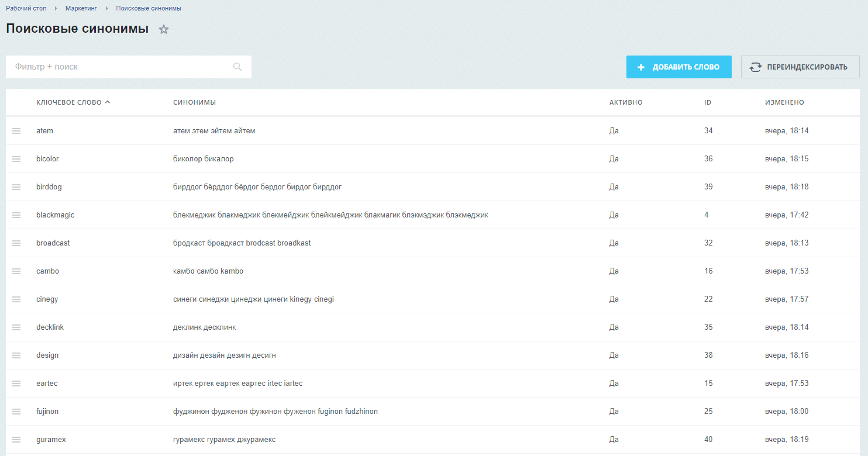The height and width of the screenshot is (456, 868).
Task: Click Поисковые синонимы breadcrumb
Action: click(x=148, y=8)
